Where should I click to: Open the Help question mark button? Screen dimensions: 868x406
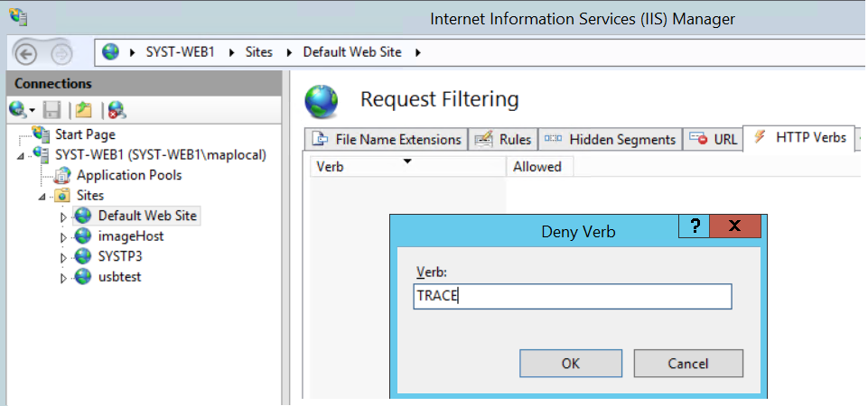click(x=695, y=226)
